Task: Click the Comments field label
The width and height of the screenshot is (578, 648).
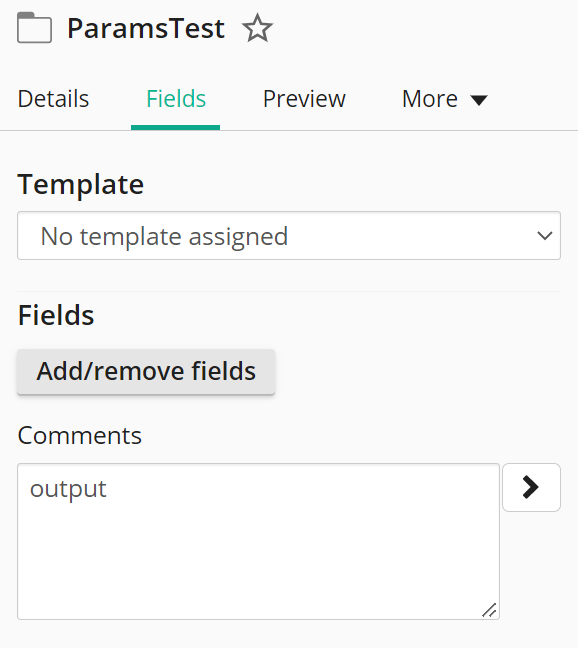Action: click(80, 436)
